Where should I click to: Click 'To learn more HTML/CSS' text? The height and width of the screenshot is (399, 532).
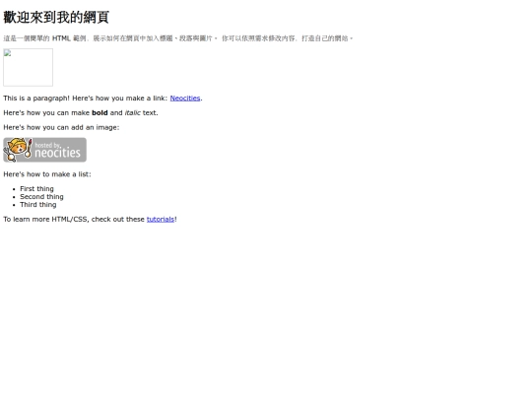(46, 219)
